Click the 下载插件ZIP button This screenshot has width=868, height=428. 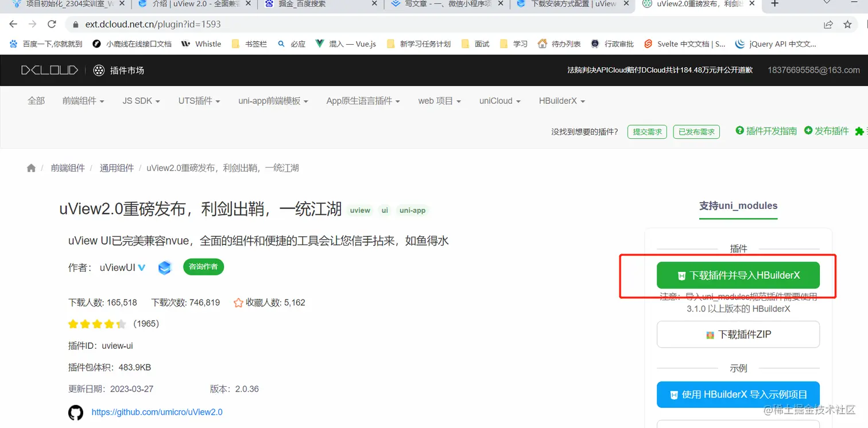tap(738, 334)
